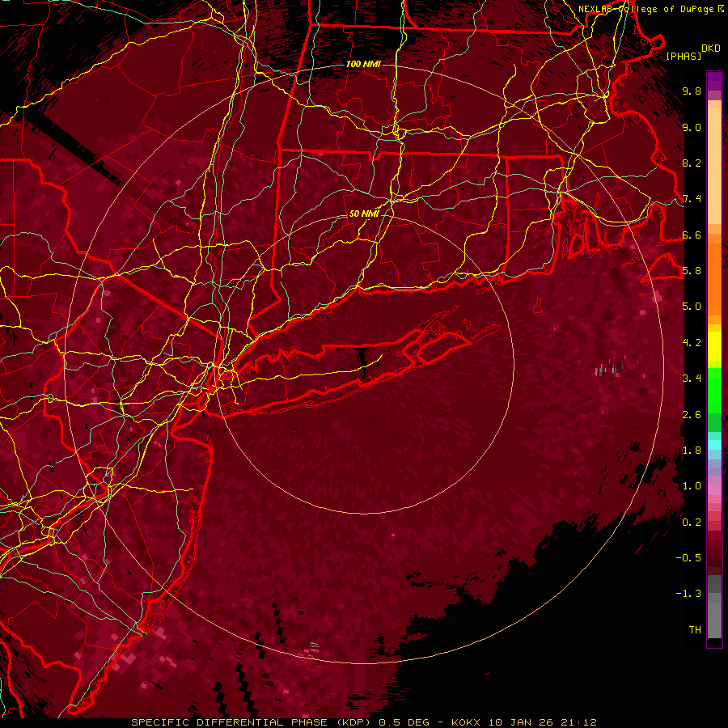Click the "DKD" unit label above scale

click(711, 49)
